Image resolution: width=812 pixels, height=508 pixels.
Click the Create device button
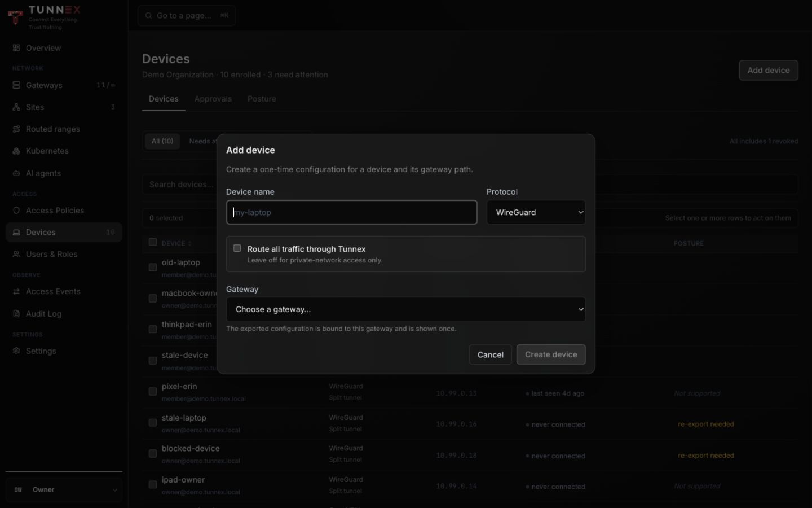pos(551,354)
